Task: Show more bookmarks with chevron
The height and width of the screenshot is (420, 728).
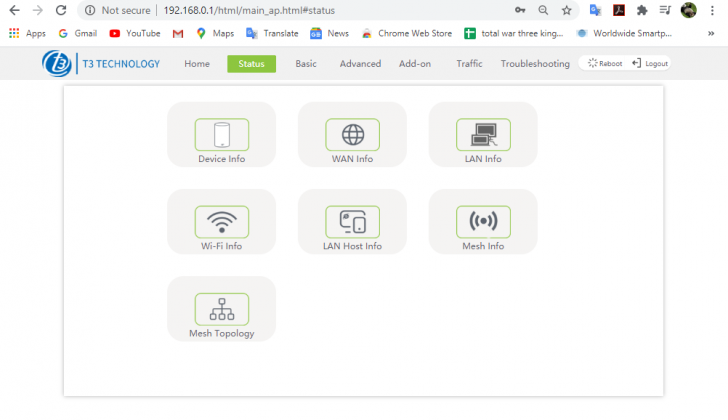Action: tap(711, 33)
